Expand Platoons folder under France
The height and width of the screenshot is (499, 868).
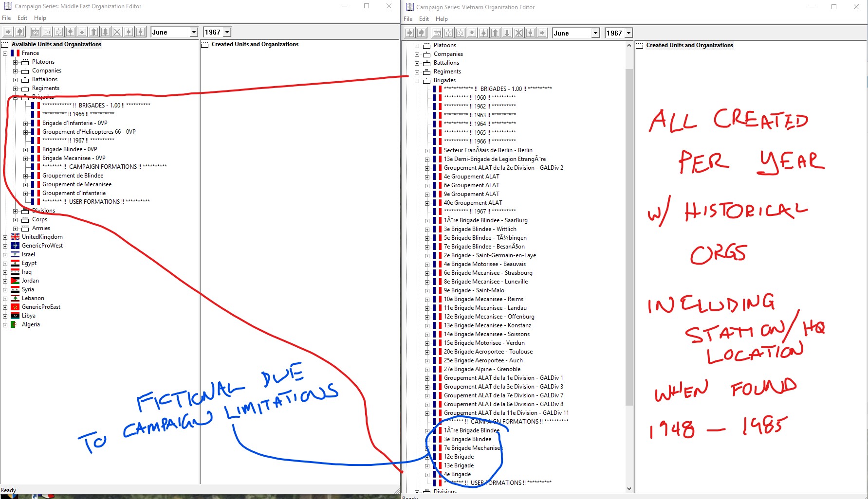tap(15, 62)
